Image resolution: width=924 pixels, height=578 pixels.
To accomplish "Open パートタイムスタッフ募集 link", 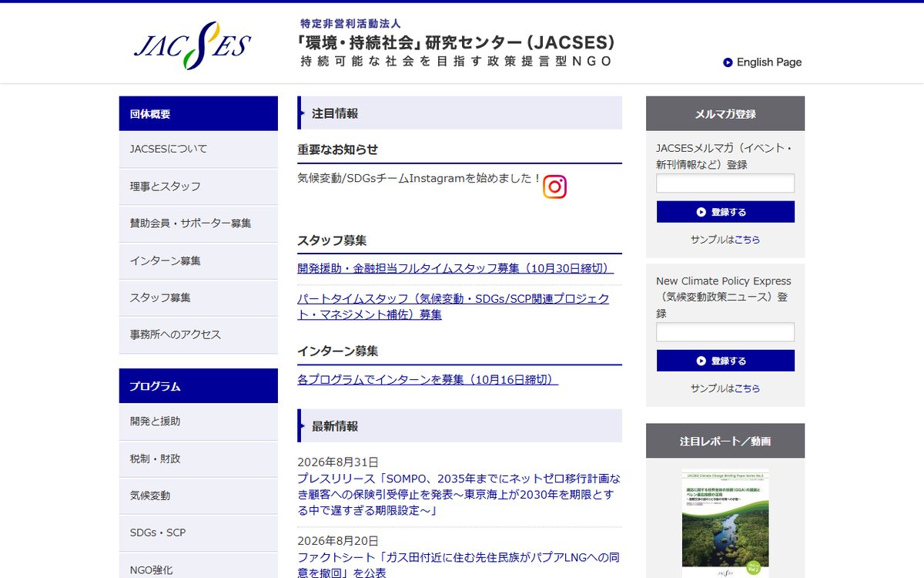I will (x=454, y=306).
